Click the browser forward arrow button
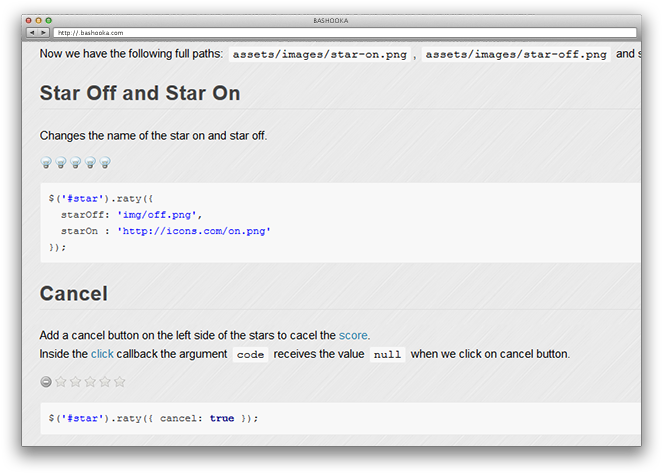This screenshot has height=473, width=662. pyautogui.click(x=44, y=33)
